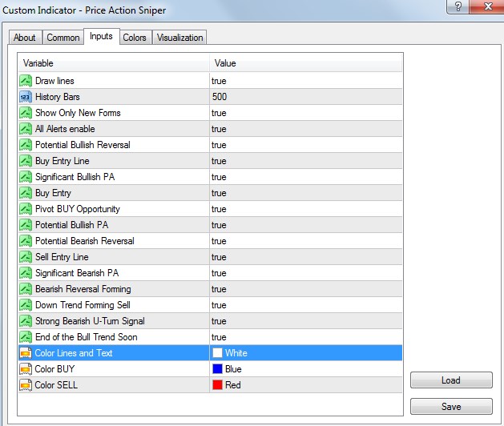Click the icon beside Strong Bearish U-Turn Signal

26,321
